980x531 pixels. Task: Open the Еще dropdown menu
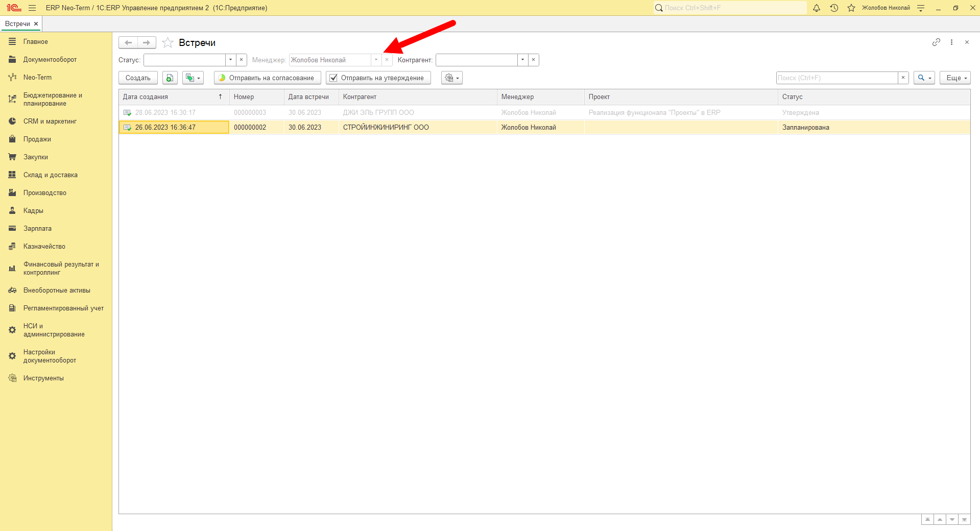click(x=955, y=78)
